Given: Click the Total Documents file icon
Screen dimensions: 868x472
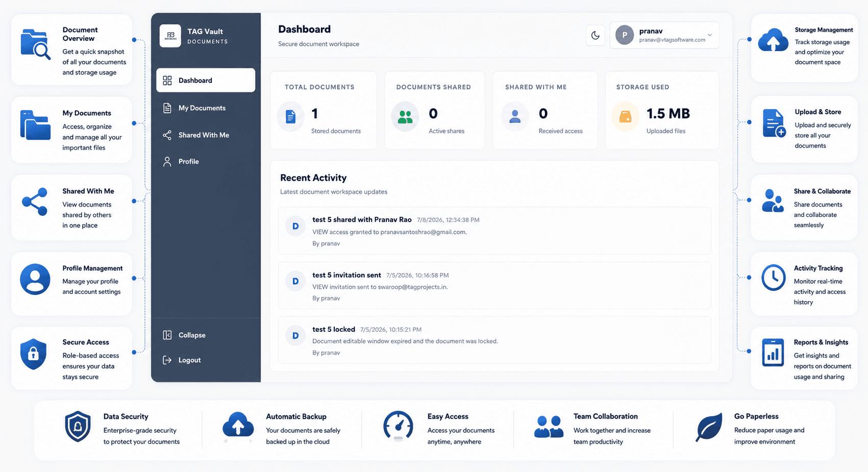Looking at the screenshot, I should click(x=290, y=117).
